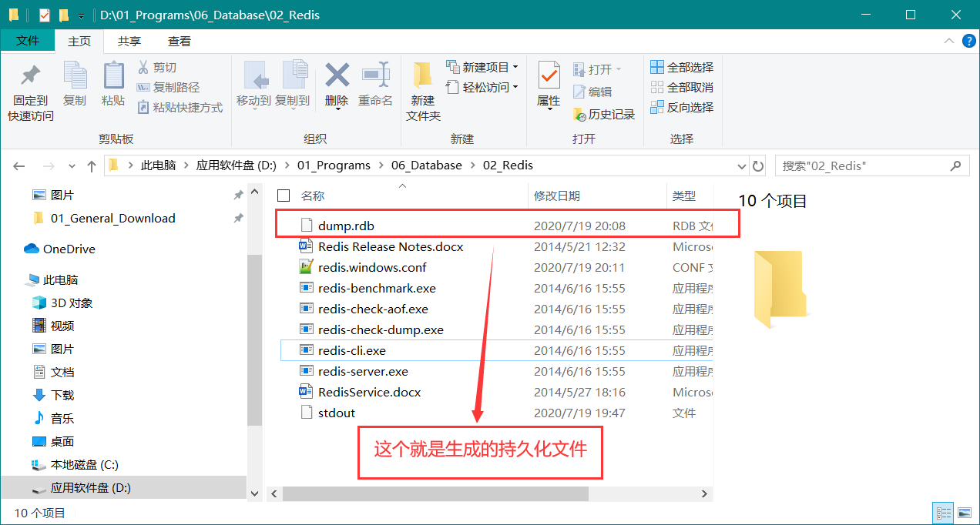The height and width of the screenshot is (525, 980).
Task: Click the search box for 02_Redis
Action: (863, 166)
